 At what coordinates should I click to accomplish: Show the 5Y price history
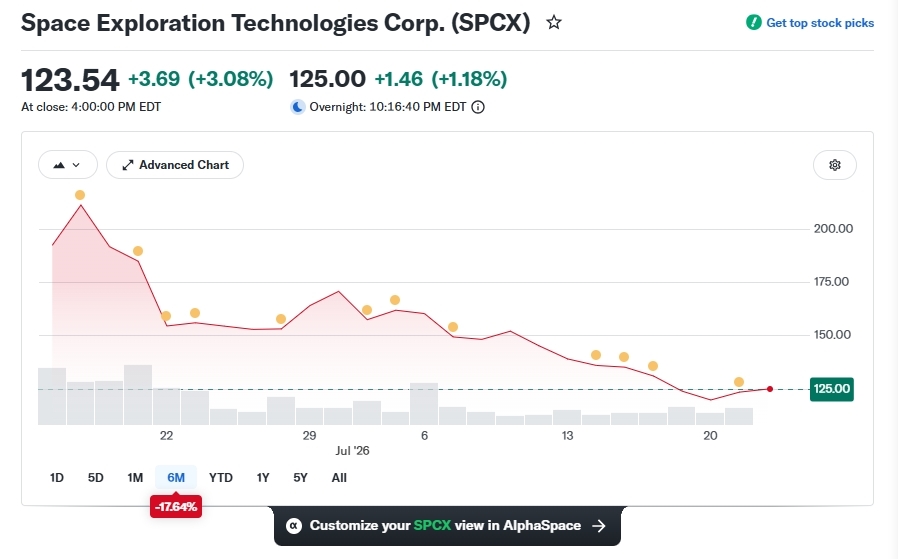tap(301, 478)
